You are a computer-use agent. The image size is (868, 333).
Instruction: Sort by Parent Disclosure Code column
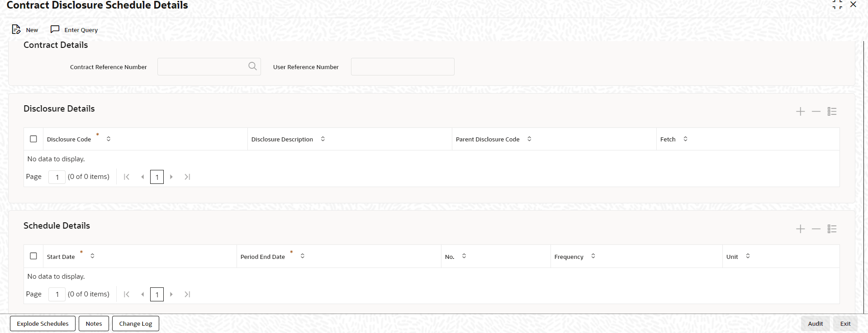pyautogui.click(x=529, y=139)
